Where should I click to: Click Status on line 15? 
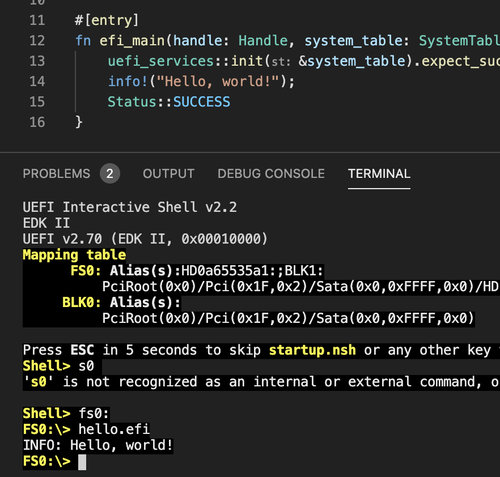pos(132,102)
